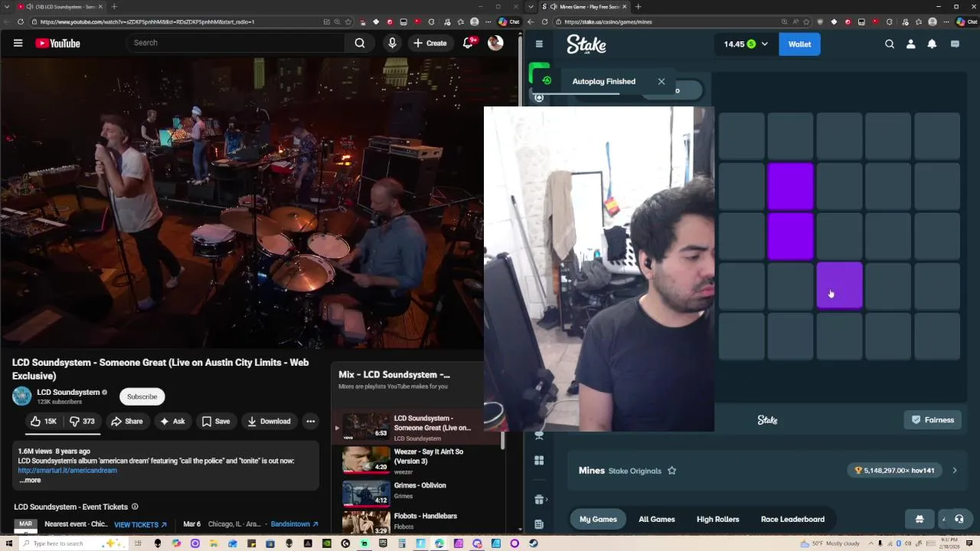Dislike the video showing 373
980x551 pixels.
pyautogui.click(x=82, y=421)
